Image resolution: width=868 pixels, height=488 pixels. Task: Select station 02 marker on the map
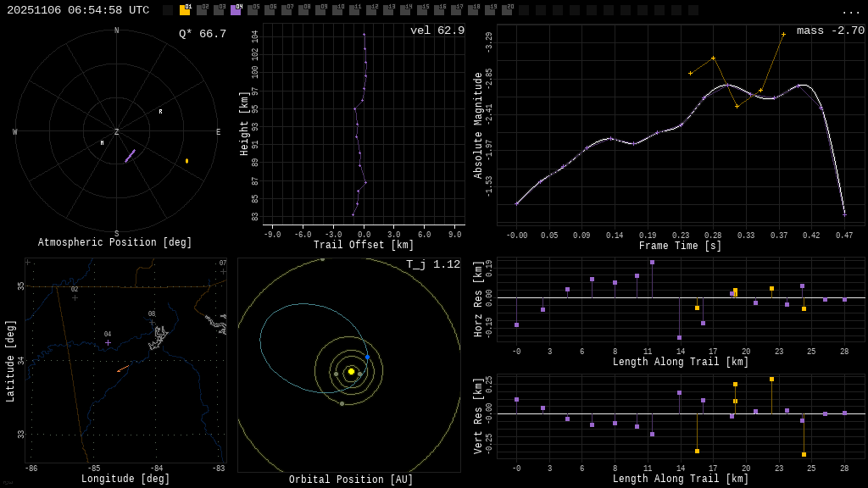75,297
